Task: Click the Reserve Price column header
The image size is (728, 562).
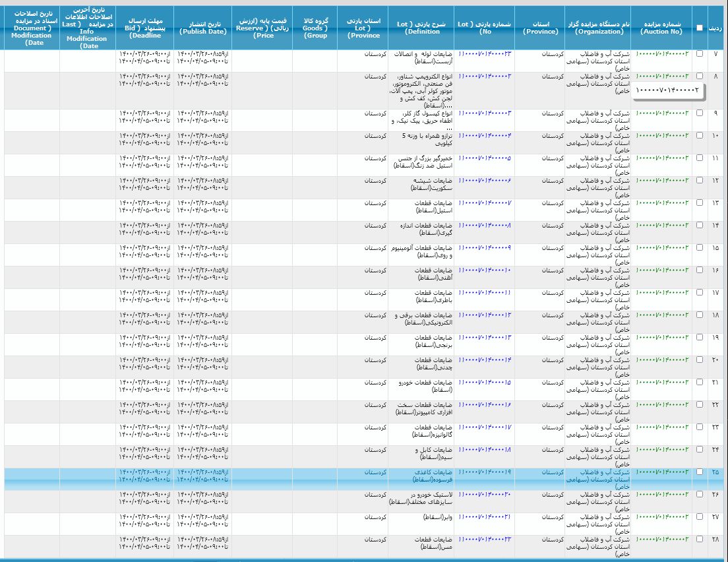Action: (x=262, y=28)
